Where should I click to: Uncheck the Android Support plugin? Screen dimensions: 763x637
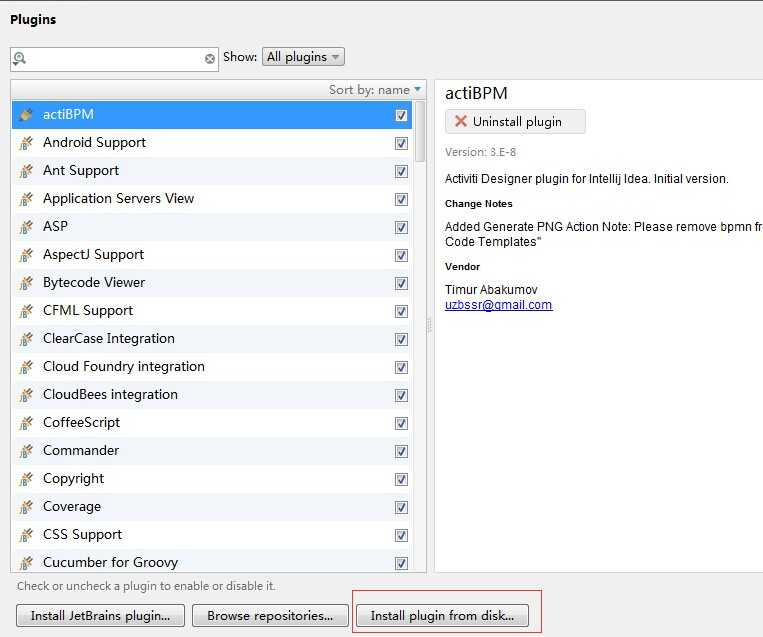point(401,144)
